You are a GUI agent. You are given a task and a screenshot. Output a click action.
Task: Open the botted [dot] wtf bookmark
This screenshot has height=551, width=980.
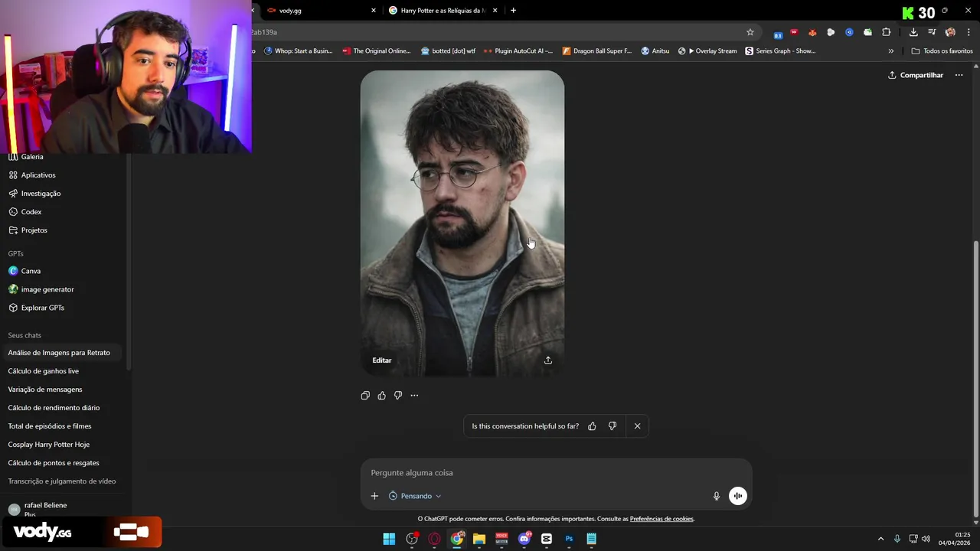pos(448,51)
